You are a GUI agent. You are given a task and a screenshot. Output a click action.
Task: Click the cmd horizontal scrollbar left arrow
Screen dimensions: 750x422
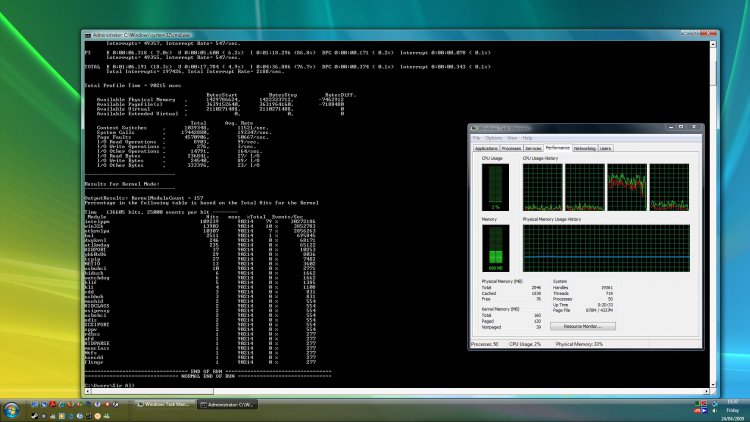pos(88,391)
